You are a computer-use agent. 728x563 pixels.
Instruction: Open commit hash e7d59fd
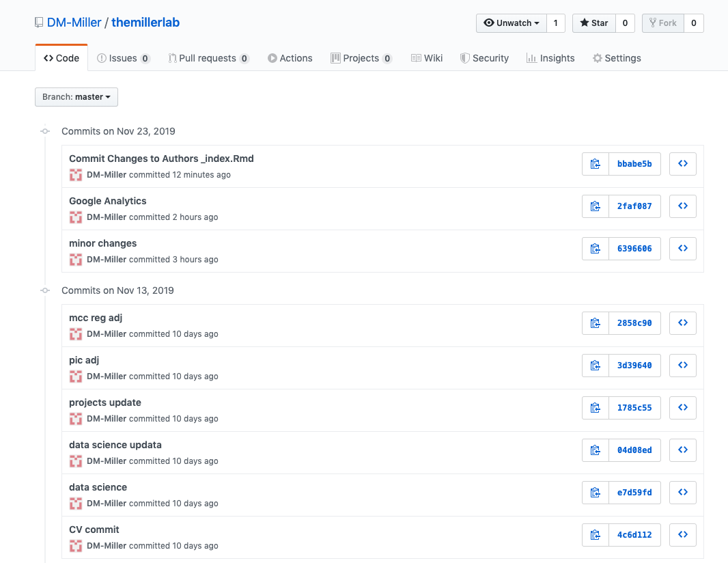634,493
